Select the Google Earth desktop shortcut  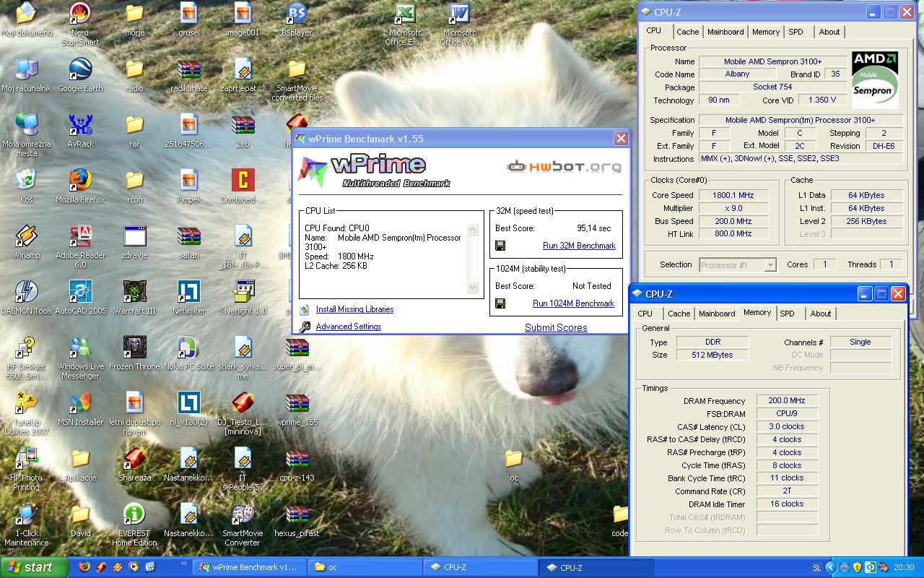pos(80,69)
